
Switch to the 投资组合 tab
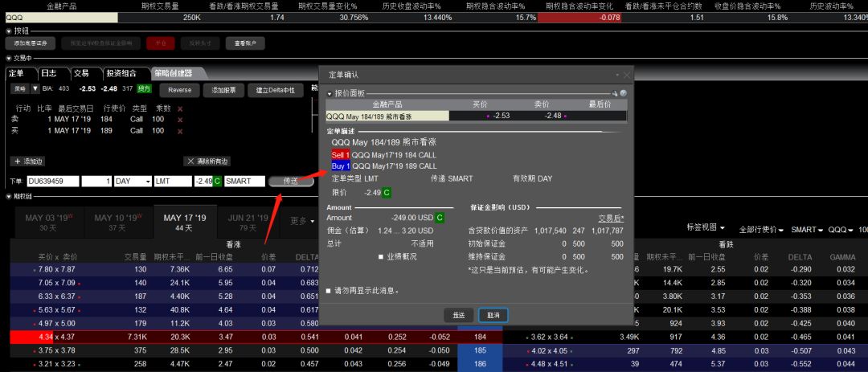(125, 73)
